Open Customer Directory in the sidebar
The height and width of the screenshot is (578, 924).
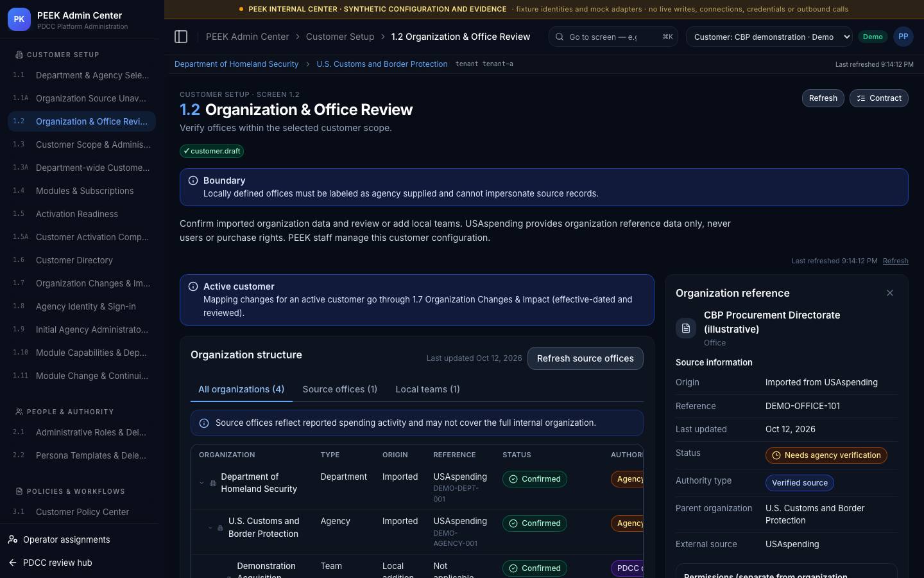pos(81,260)
